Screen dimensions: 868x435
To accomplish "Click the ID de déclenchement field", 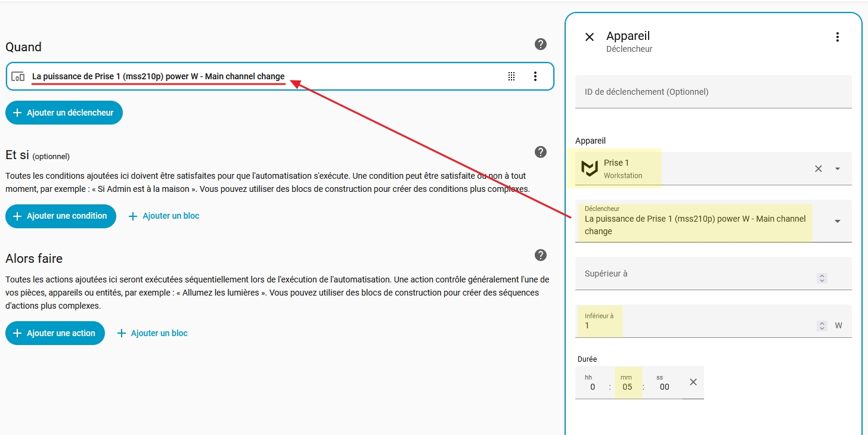I will coord(713,92).
